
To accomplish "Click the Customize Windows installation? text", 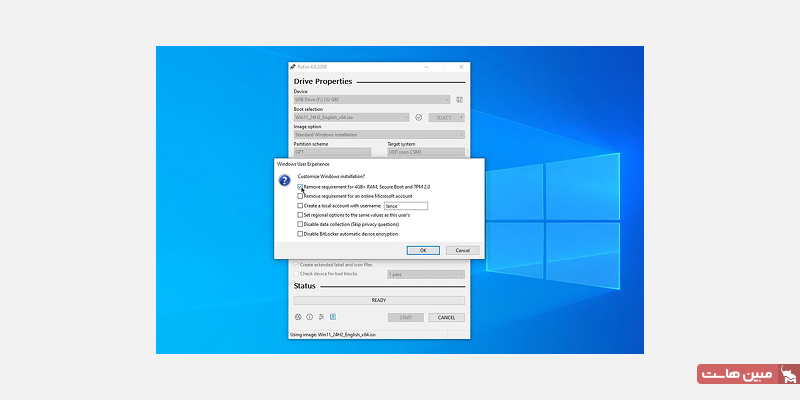I will [x=331, y=177].
